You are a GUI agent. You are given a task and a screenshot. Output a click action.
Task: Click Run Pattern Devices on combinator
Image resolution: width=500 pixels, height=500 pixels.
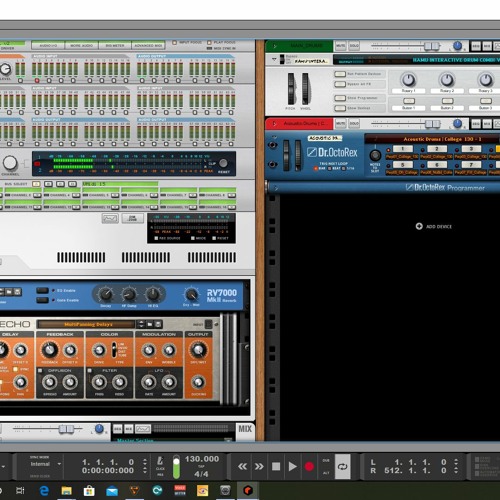click(x=340, y=74)
